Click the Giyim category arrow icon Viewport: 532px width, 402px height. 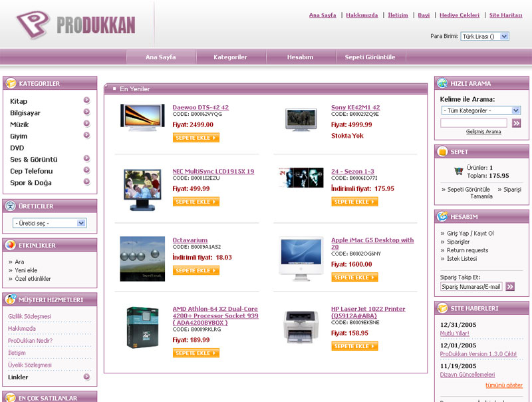click(86, 135)
